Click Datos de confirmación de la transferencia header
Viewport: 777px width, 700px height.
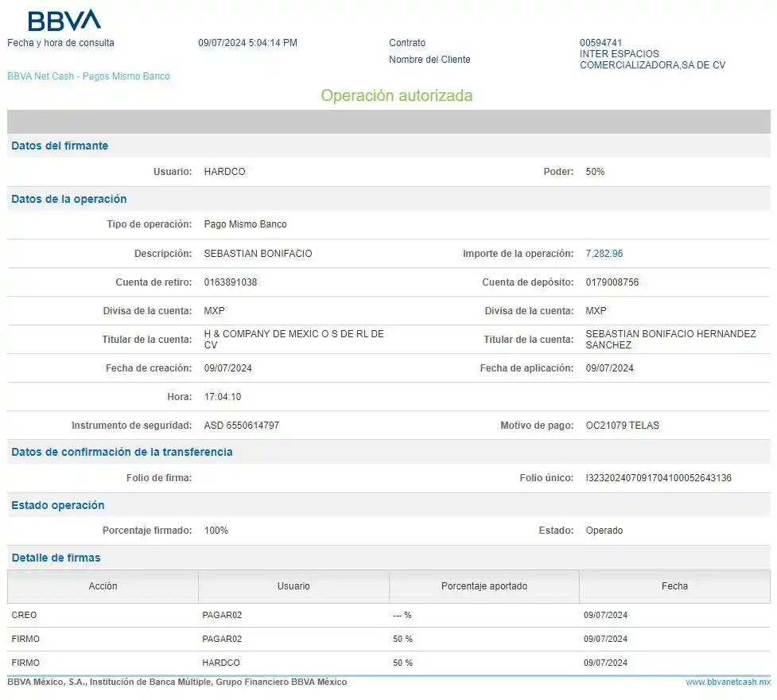tap(122, 452)
